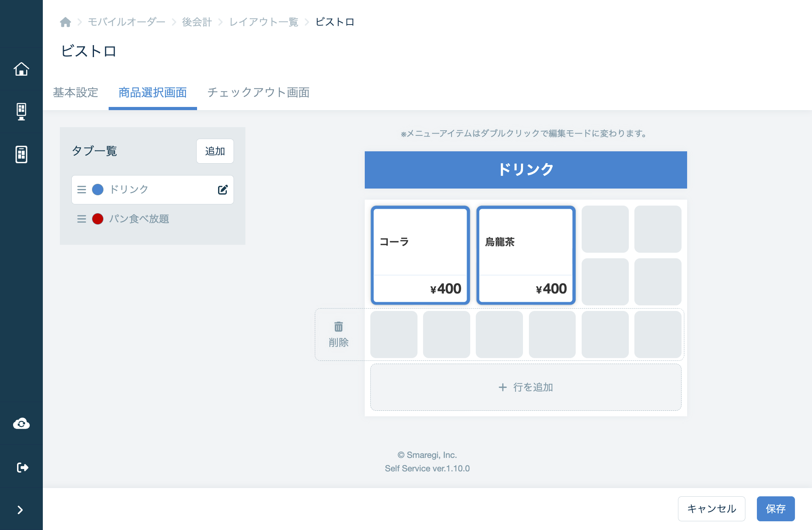Click the cloud sync icon in the sidebar

coord(21,423)
